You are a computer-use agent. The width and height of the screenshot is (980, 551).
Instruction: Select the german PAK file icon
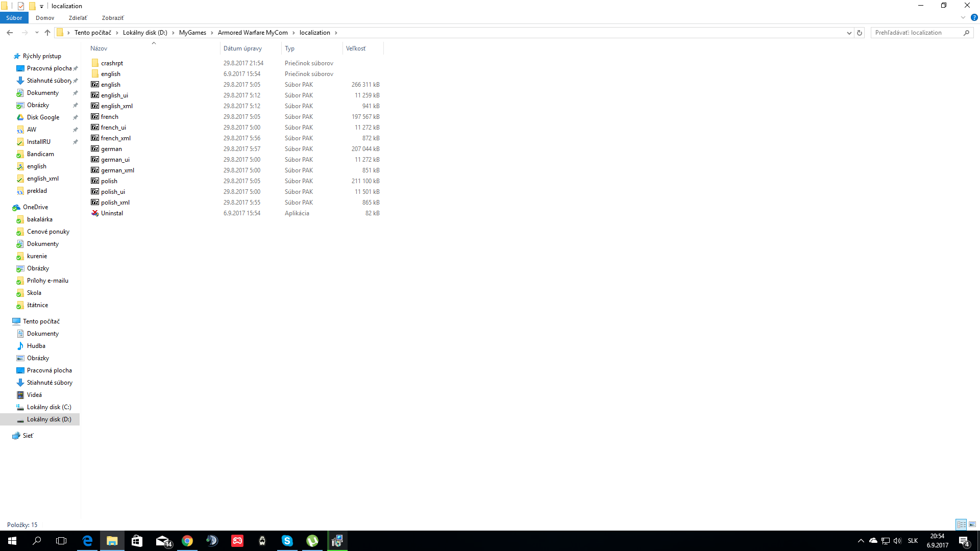(x=95, y=149)
